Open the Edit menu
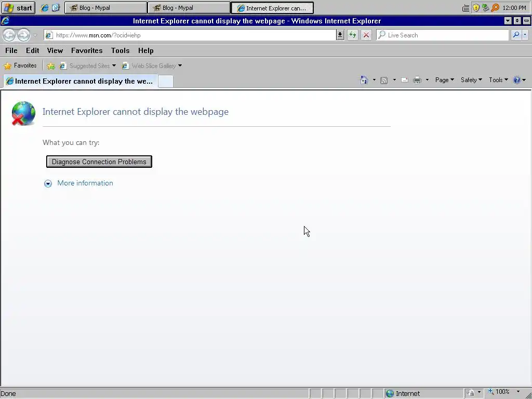The image size is (532, 399). pyautogui.click(x=33, y=50)
